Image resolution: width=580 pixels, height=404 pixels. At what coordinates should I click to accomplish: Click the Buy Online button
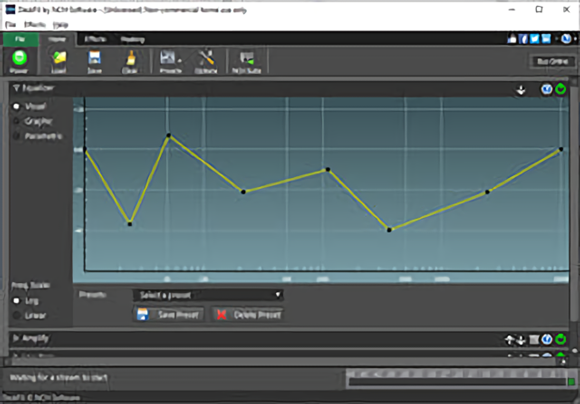point(553,61)
